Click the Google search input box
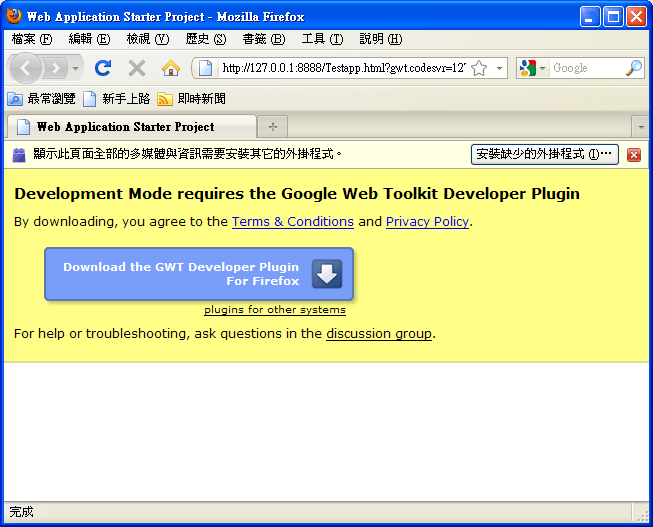The width and height of the screenshot is (653, 527). click(x=587, y=68)
